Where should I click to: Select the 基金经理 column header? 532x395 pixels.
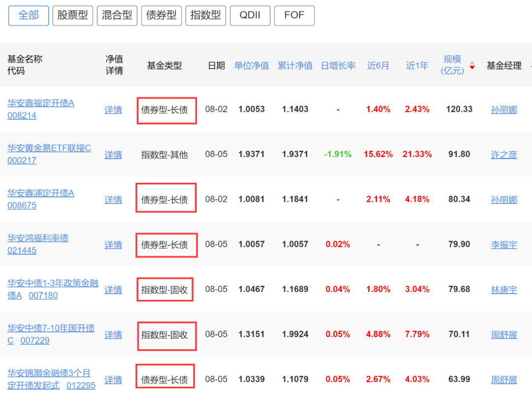point(504,66)
